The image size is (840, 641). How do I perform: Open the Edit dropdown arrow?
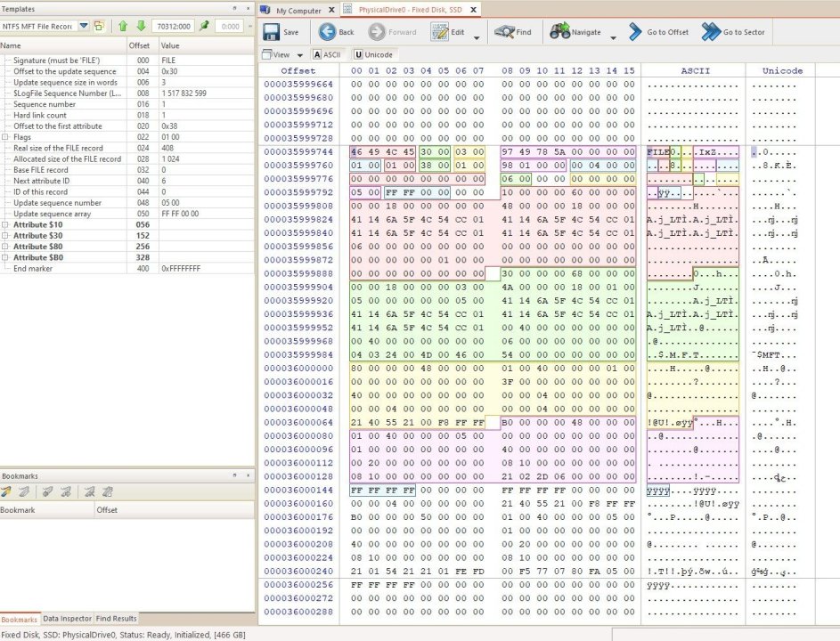coord(477,37)
